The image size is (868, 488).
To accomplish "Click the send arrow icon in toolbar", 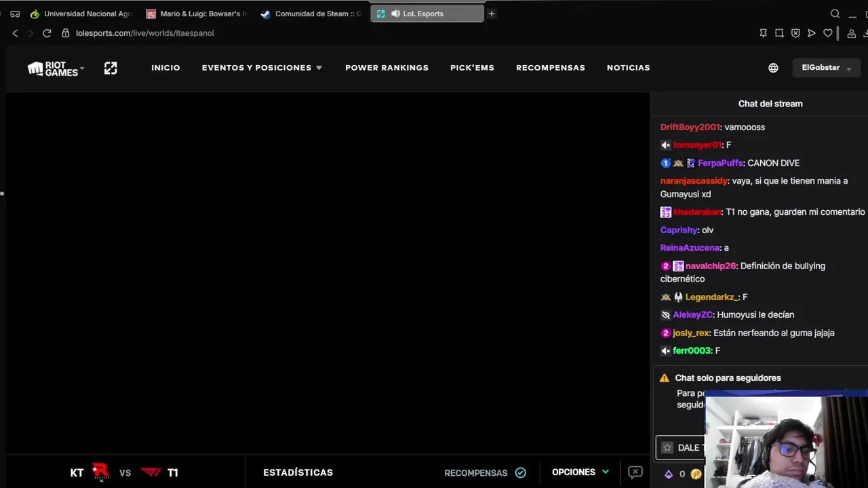I will [x=812, y=33].
